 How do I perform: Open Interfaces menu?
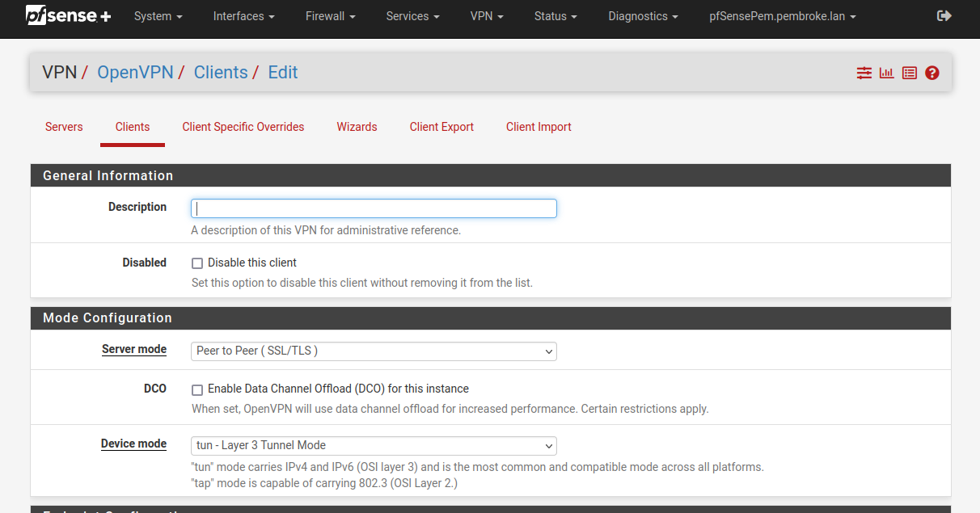point(243,16)
